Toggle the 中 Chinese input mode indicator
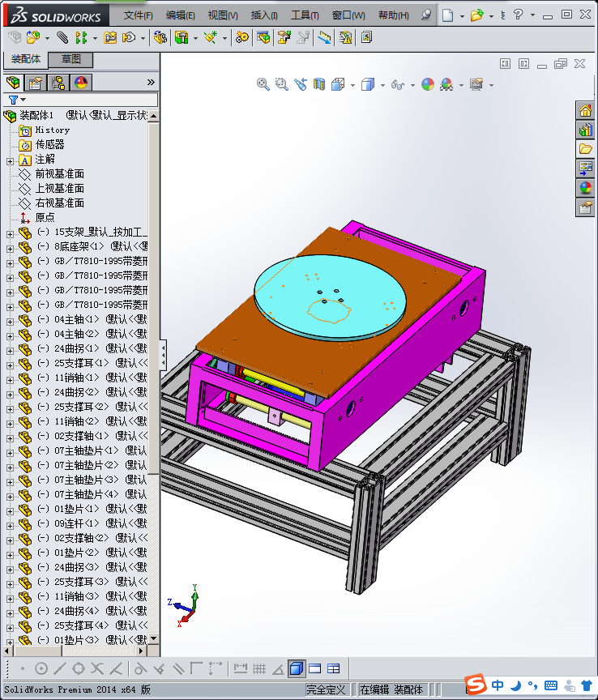 [x=498, y=685]
